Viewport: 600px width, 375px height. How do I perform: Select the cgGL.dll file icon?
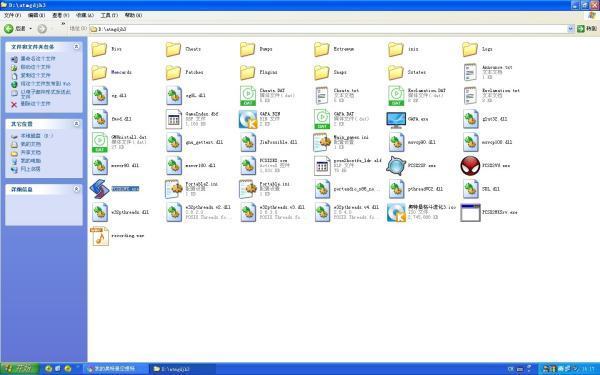(x=174, y=95)
